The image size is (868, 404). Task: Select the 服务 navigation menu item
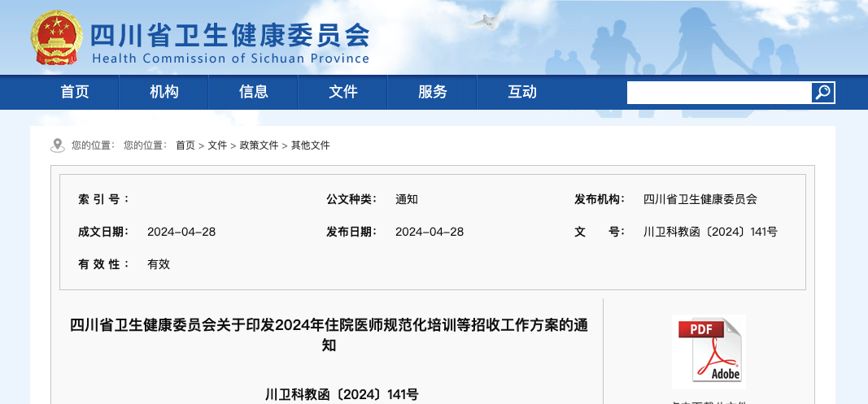pos(433,92)
